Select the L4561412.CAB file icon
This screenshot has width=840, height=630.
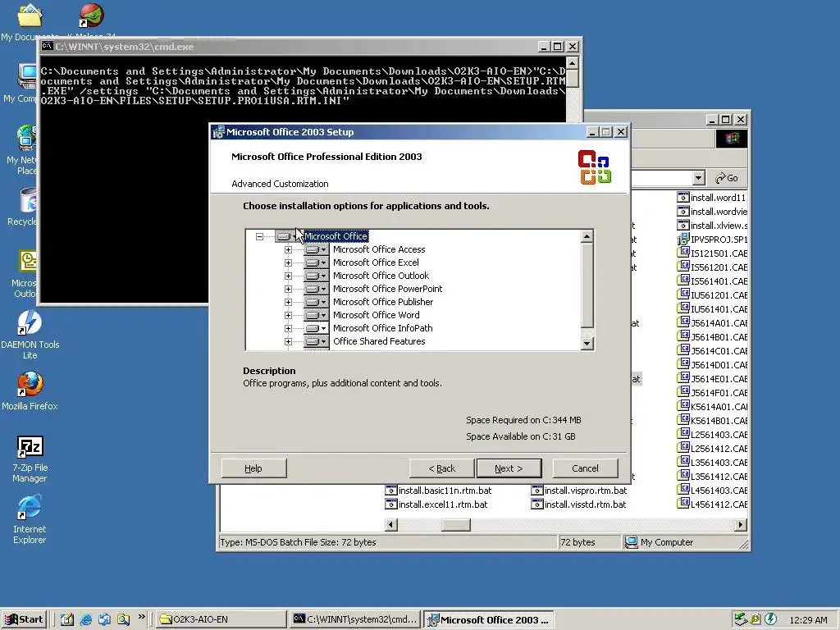[683, 504]
